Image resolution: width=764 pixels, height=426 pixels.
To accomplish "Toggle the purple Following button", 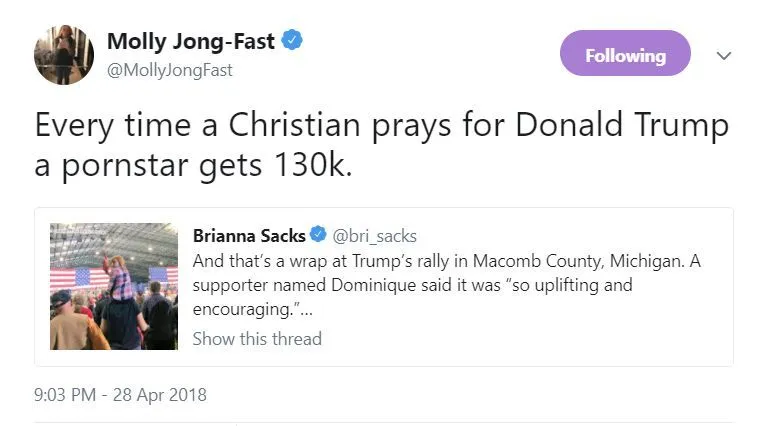I will click(x=625, y=54).
